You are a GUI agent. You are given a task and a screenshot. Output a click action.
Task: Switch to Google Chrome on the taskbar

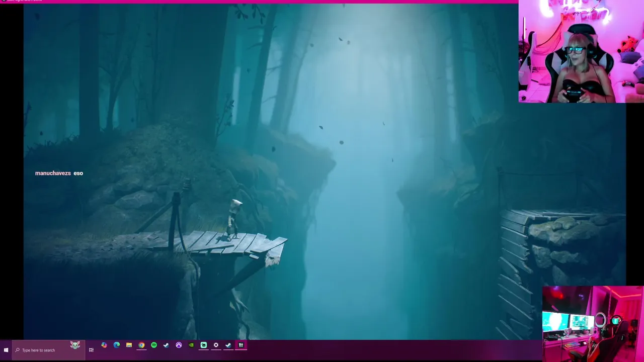coord(141,345)
